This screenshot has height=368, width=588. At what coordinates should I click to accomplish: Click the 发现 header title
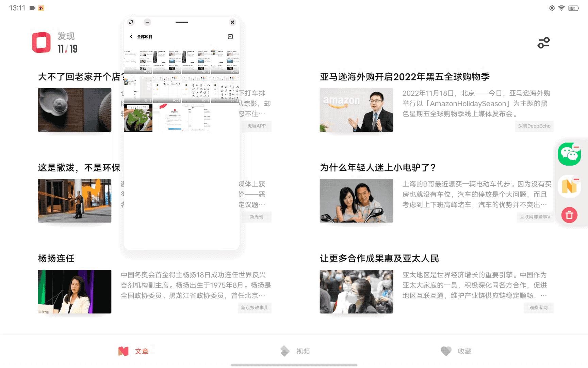(66, 36)
